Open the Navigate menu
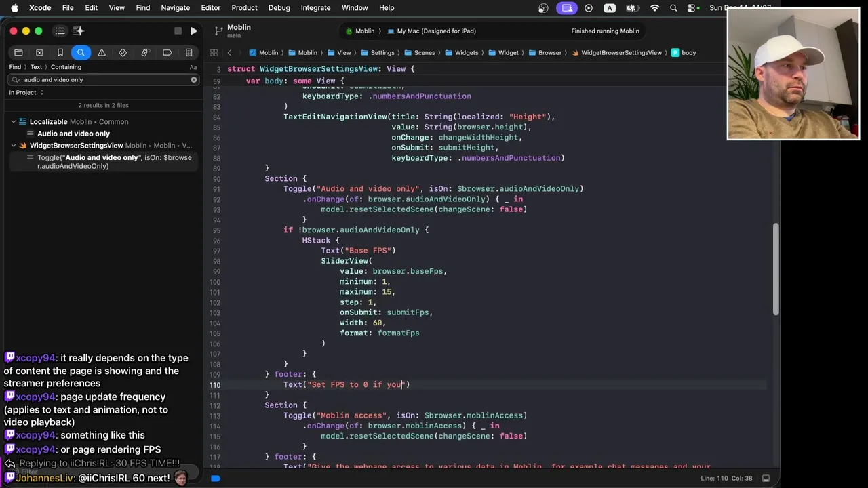This screenshot has width=868, height=488. (x=175, y=7)
